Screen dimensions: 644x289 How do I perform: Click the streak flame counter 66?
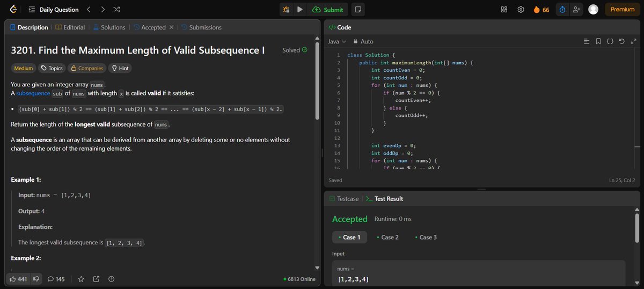pyautogui.click(x=541, y=10)
